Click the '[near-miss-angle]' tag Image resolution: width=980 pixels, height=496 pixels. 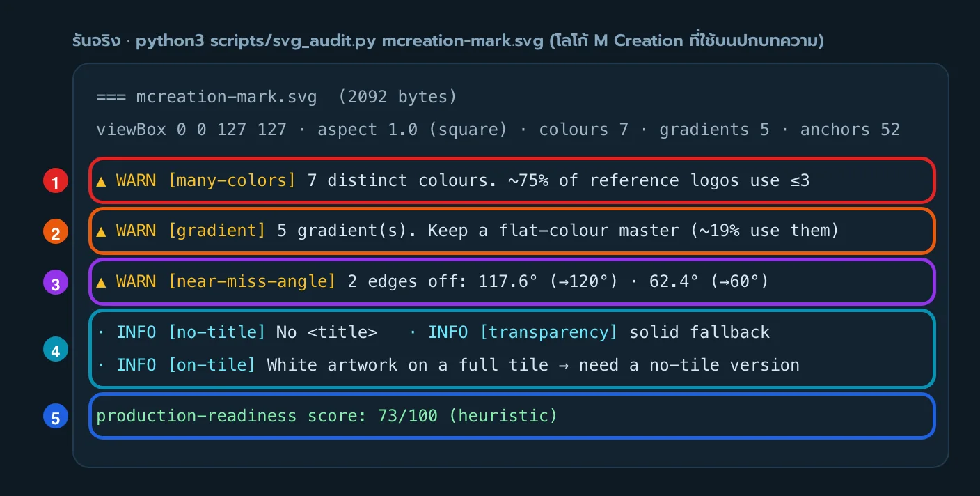click(x=252, y=281)
